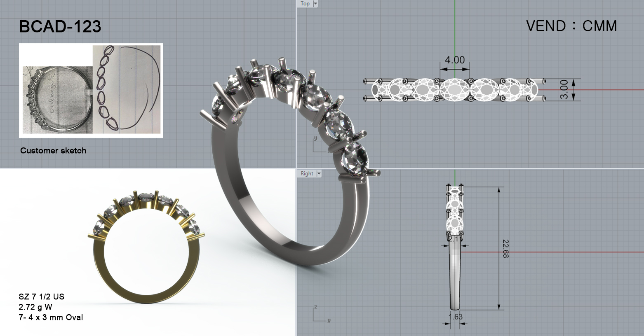The width and height of the screenshot is (644, 336).
Task: Select the 1.63 base width dimension
Action: tap(455, 317)
